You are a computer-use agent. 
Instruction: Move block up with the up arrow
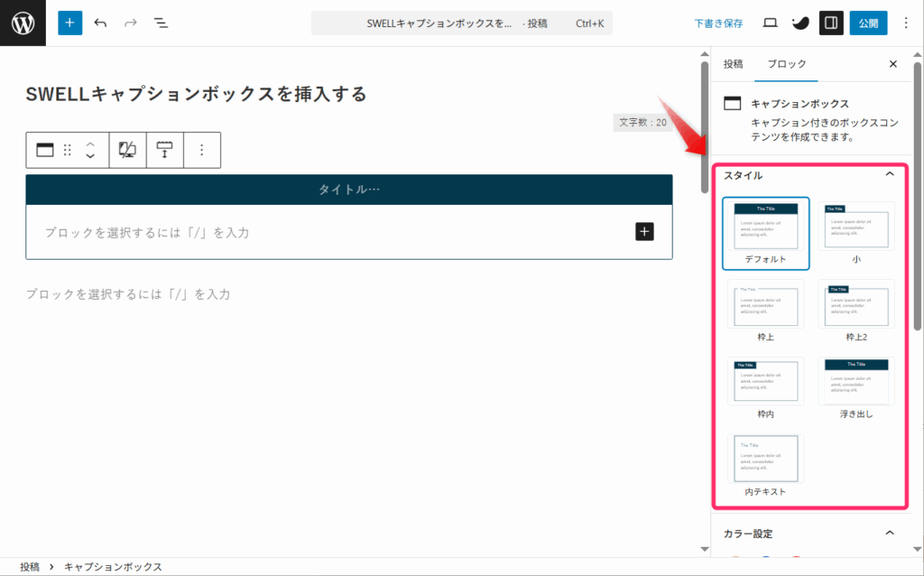(90, 144)
